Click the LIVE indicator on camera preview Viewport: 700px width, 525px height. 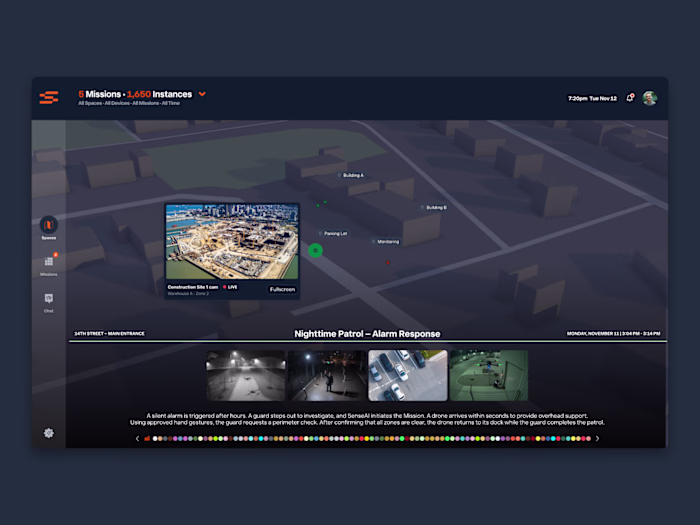pos(230,287)
